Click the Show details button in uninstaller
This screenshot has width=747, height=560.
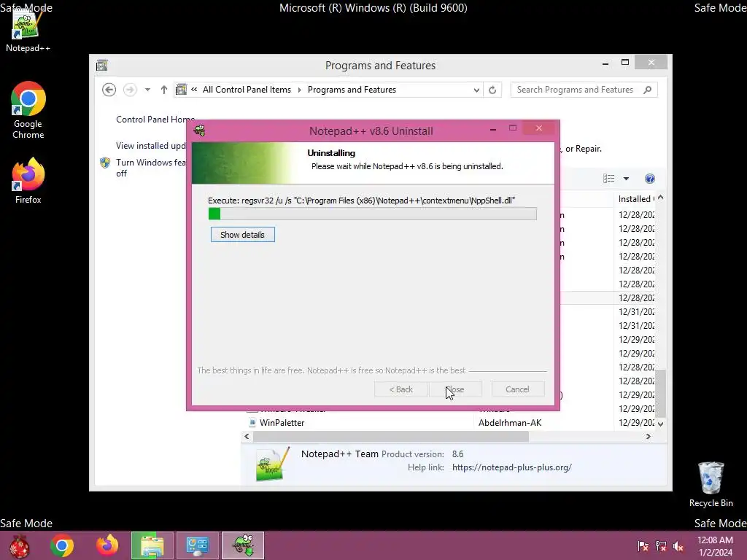(x=242, y=235)
